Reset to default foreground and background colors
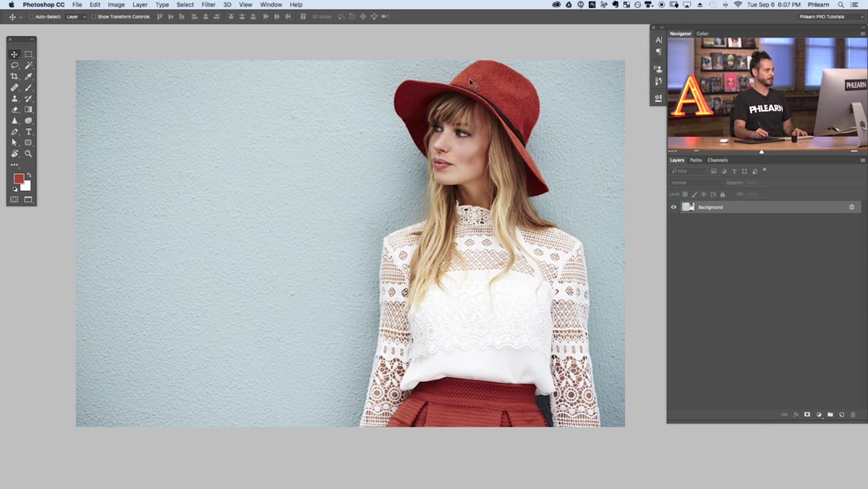The height and width of the screenshot is (489, 868). (14, 190)
